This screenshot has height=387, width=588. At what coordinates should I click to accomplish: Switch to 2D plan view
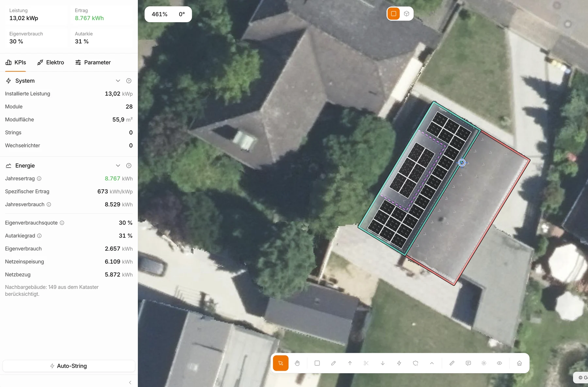(394, 14)
